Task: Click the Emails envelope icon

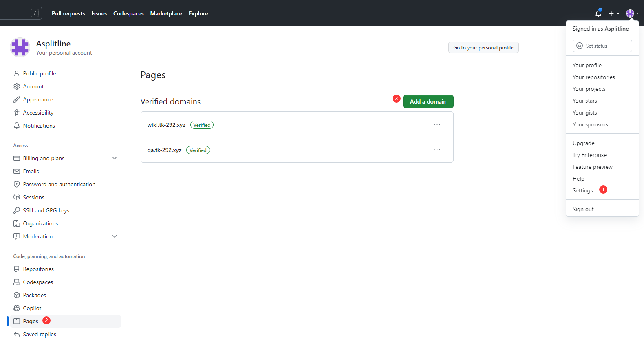Action: tap(17, 171)
